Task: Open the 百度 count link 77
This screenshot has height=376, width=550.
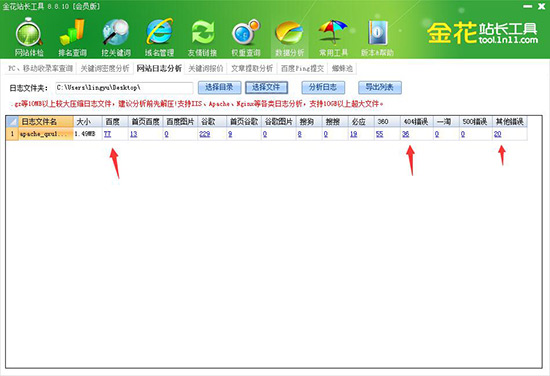Action: (x=107, y=134)
